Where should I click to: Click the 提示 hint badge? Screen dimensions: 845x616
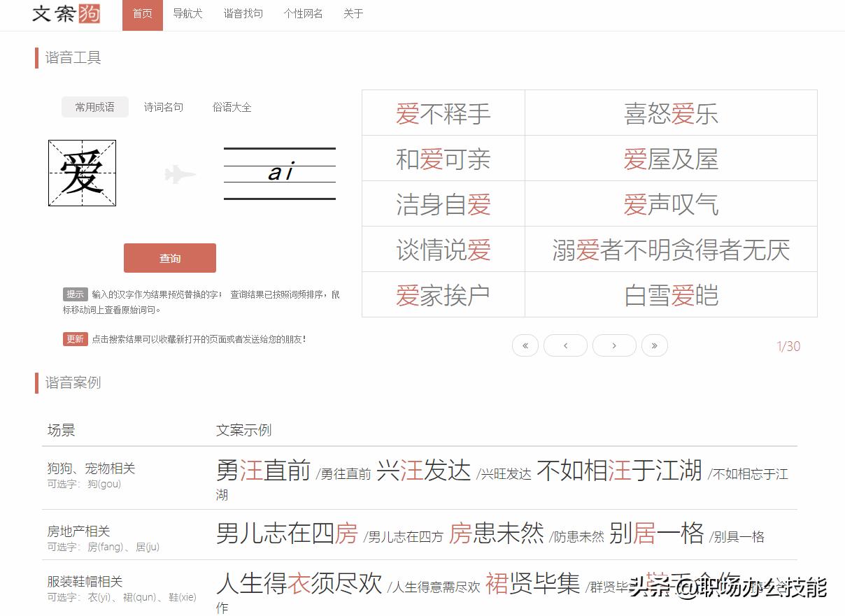tap(75, 294)
